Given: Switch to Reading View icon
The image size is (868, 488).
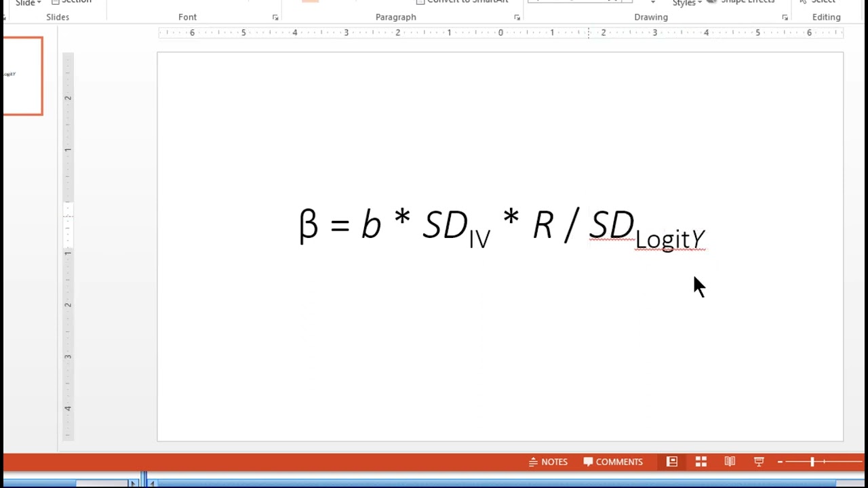Looking at the screenshot, I should pos(730,462).
